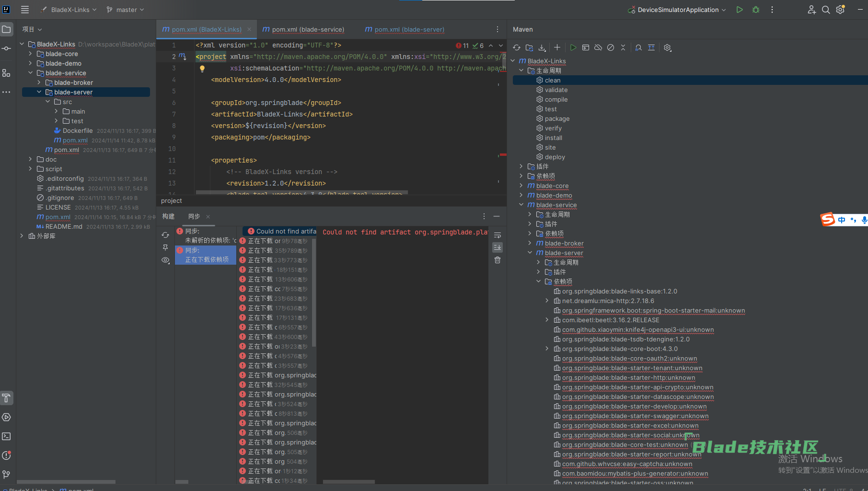Open editor tabs more options menu

[x=498, y=29]
